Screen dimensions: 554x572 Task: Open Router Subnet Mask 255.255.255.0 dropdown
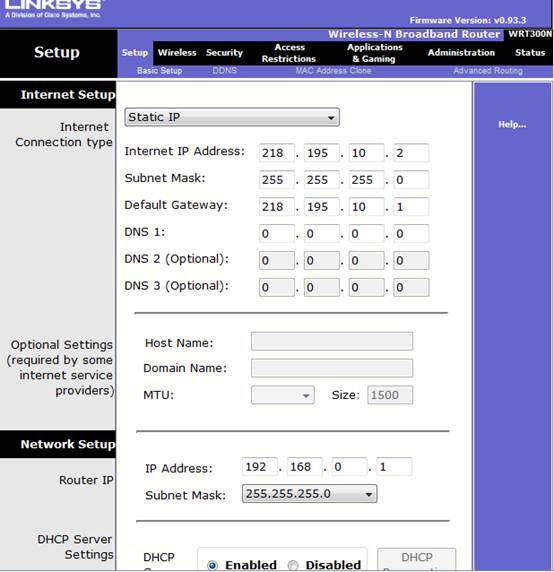(309, 494)
